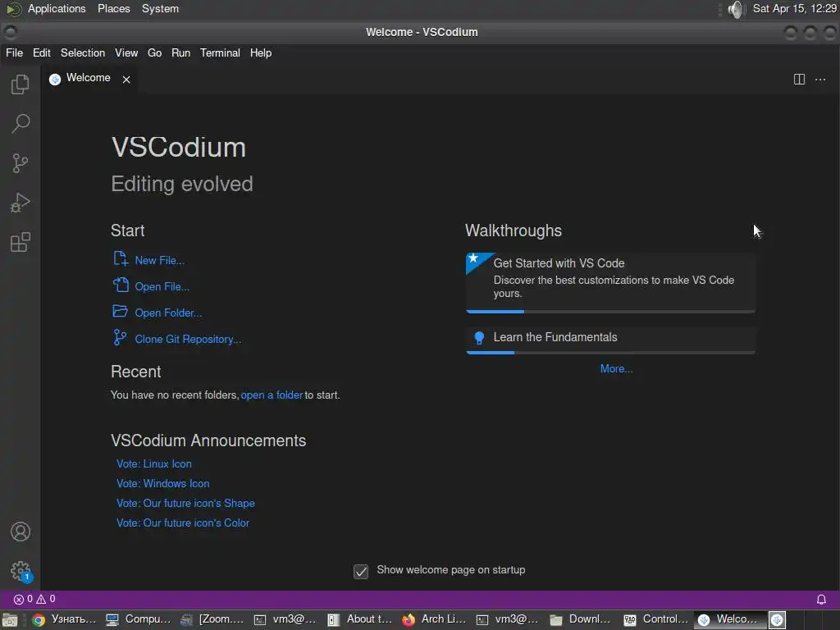The image size is (840, 630).
Task: Open the Accounts menu icon
Action: click(21, 532)
